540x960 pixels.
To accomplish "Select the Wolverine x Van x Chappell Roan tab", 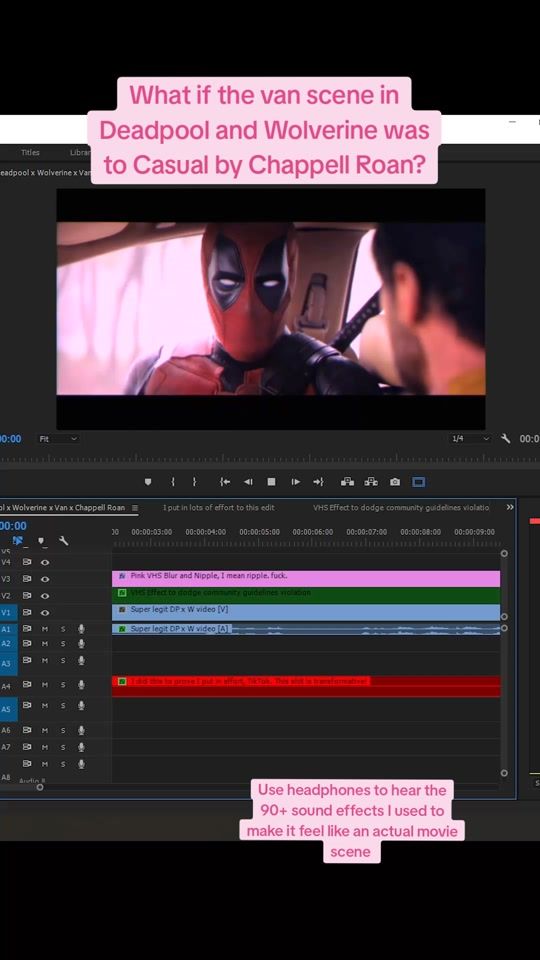I will (x=62, y=508).
